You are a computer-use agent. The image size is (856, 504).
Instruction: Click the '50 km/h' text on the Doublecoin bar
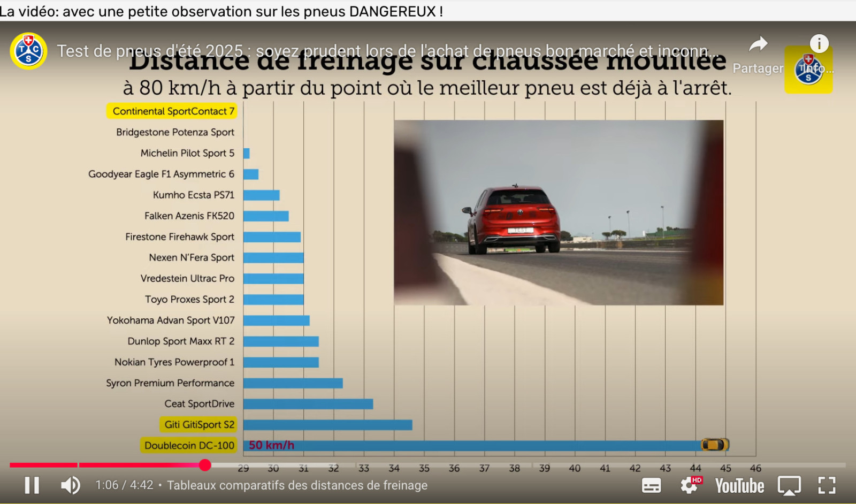(271, 445)
